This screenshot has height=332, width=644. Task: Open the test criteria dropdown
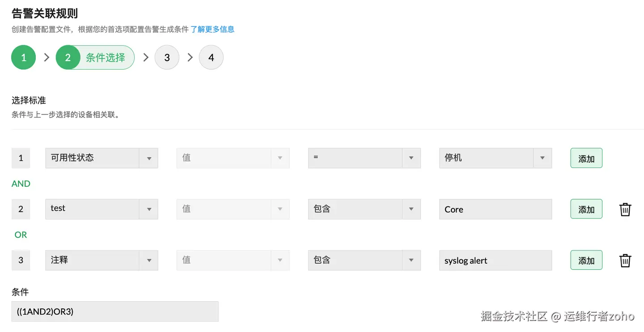coord(102,209)
